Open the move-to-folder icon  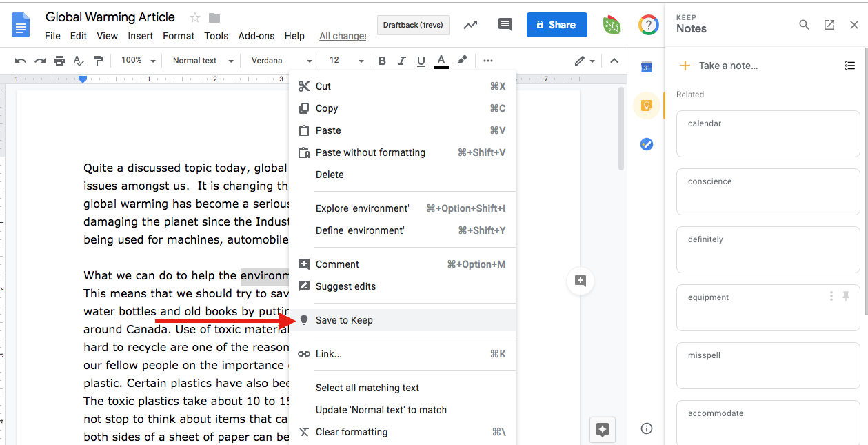coord(214,18)
